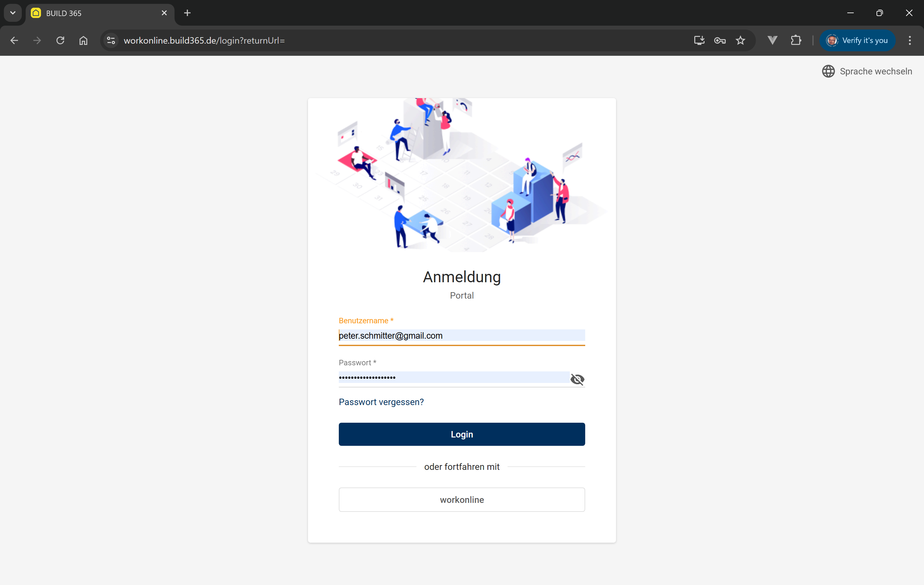Viewport: 924px width, 585px height.
Task: Bookmark this page with star icon
Action: coord(740,40)
